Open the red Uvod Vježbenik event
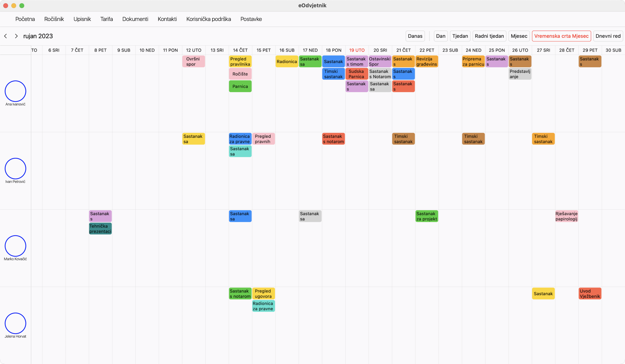 pyautogui.click(x=590, y=294)
